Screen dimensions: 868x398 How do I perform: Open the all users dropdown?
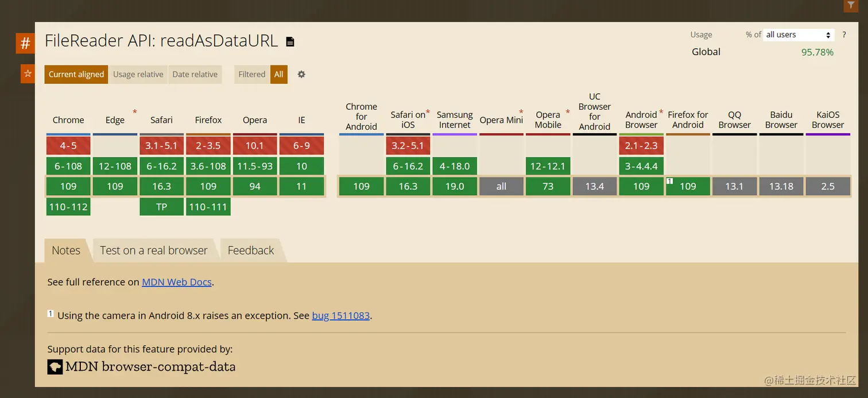[x=799, y=35]
